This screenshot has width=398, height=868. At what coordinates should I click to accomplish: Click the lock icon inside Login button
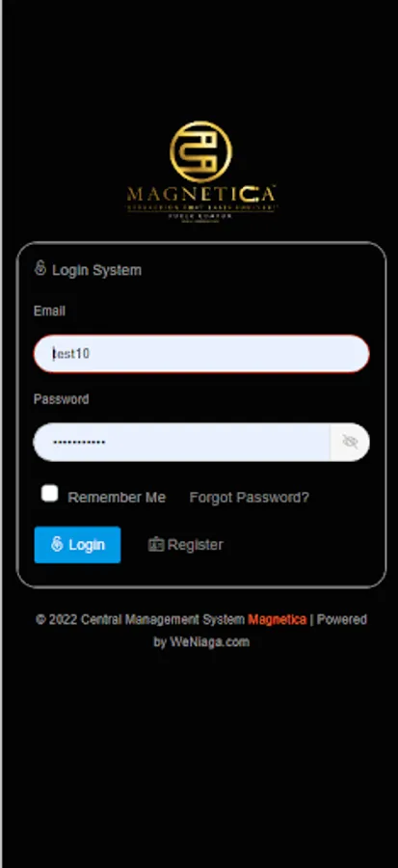pyautogui.click(x=57, y=544)
